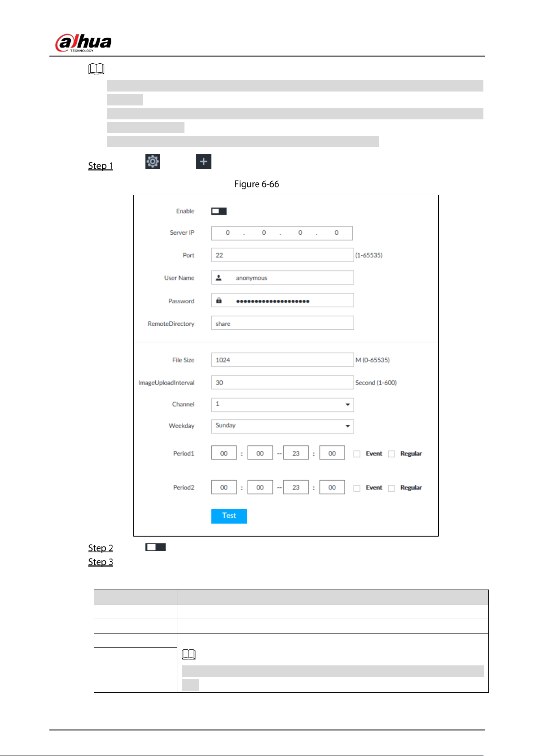The width and height of the screenshot is (535, 756).
Task: Click the lock icon in Password field
Action: [219, 301]
